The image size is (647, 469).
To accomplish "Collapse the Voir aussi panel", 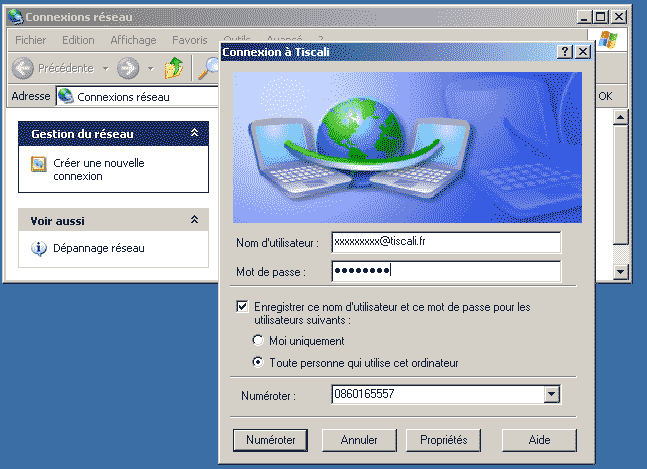I will [x=194, y=219].
